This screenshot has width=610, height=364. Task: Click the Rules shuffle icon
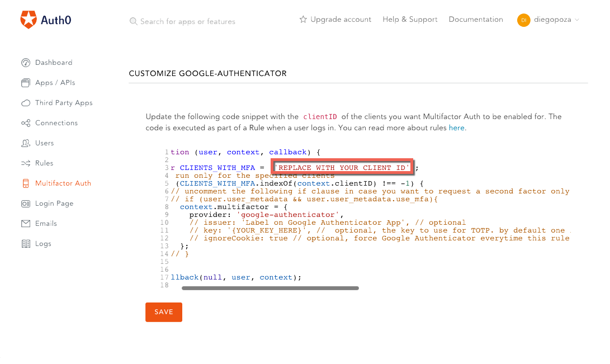26,163
